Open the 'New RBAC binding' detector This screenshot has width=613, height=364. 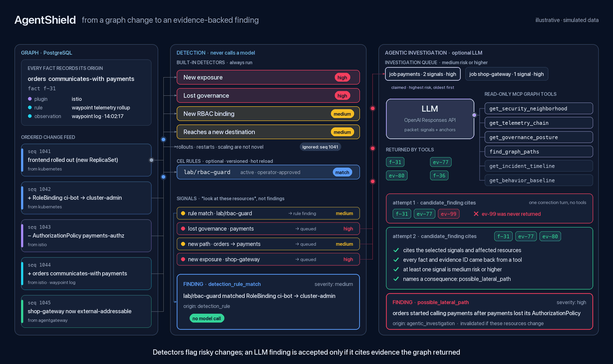tap(268, 114)
